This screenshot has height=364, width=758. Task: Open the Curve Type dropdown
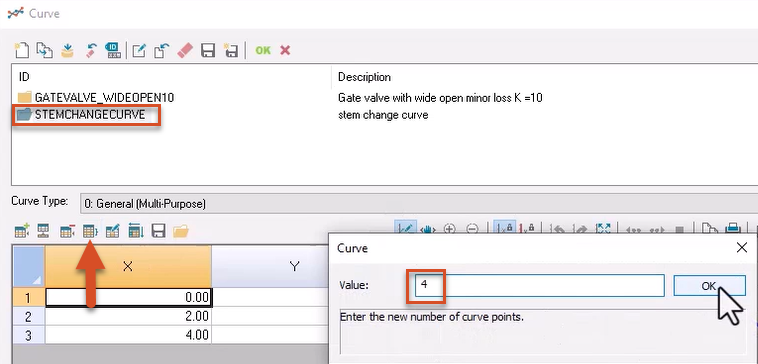point(419,204)
